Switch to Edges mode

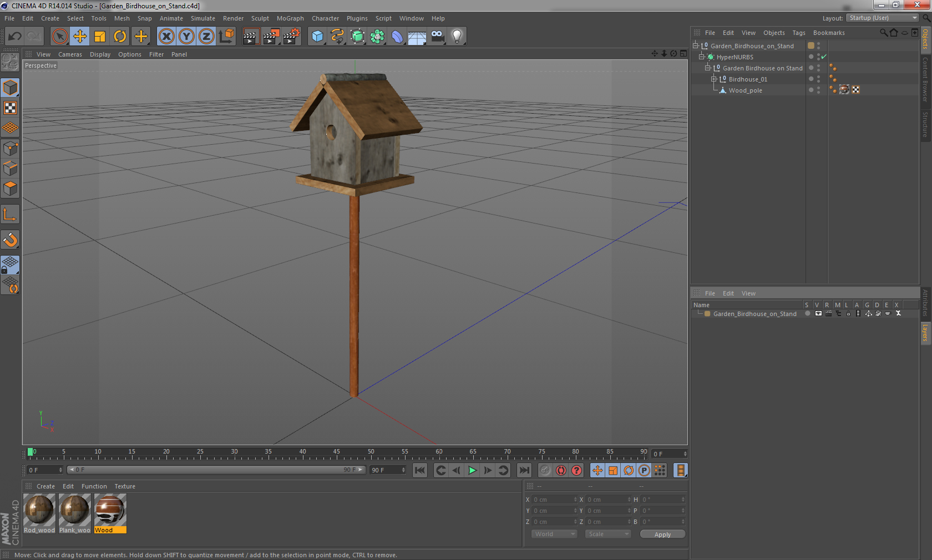(x=10, y=169)
